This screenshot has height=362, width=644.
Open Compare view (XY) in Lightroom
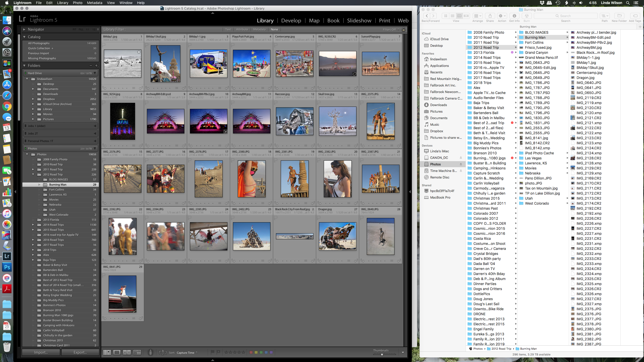tap(127, 352)
